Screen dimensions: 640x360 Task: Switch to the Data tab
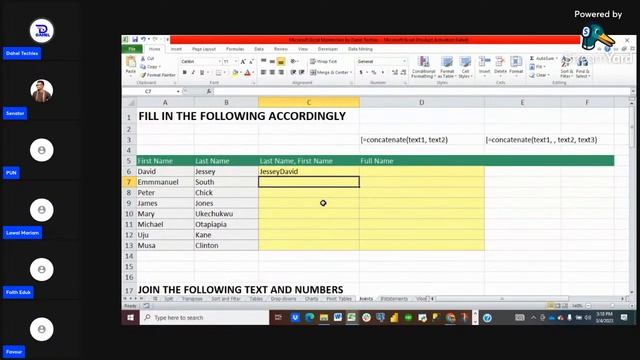coord(259,49)
